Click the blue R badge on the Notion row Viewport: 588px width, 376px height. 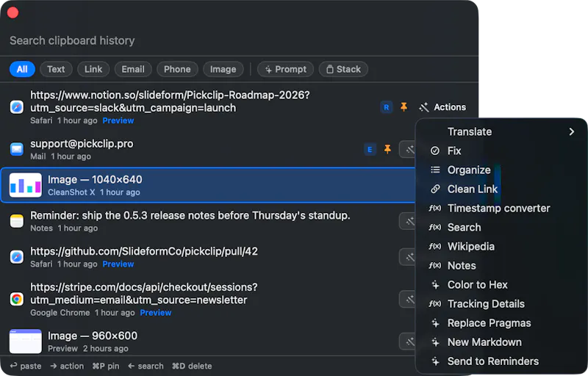[x=387, y=107]
